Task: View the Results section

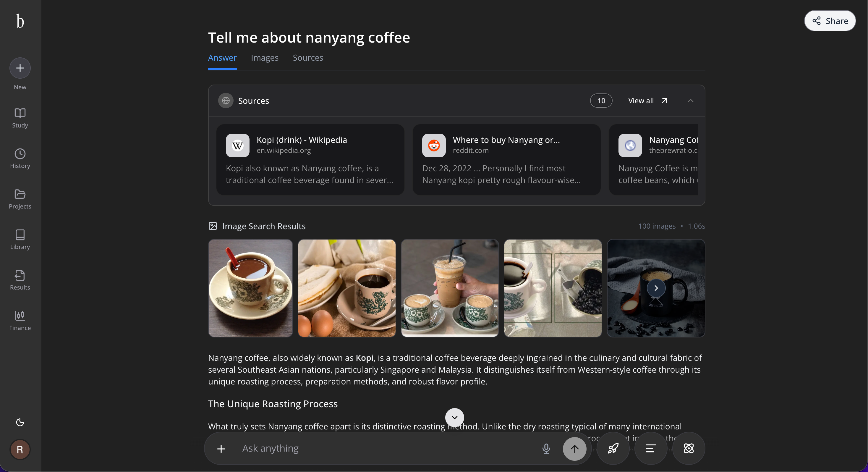Action: 20,280
